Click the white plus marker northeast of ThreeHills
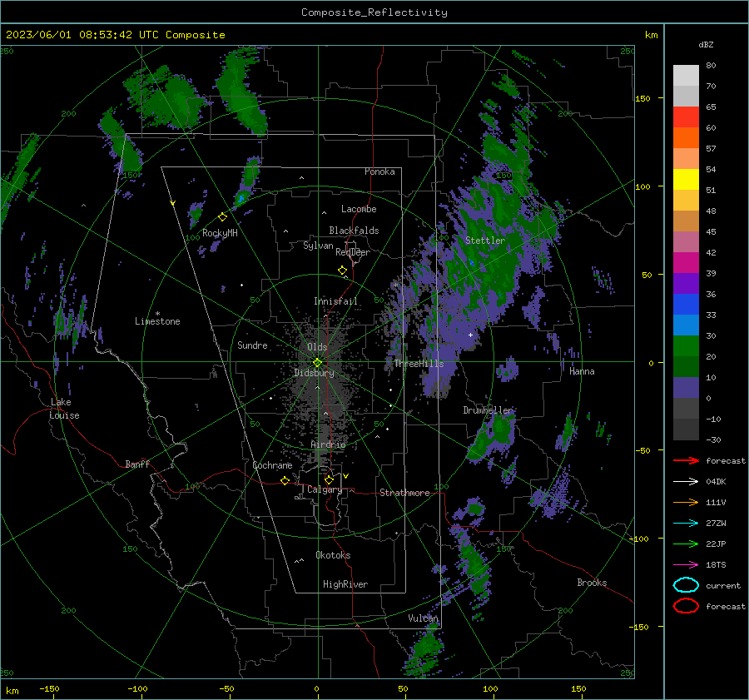749x700 pixels. pos(470,335)
